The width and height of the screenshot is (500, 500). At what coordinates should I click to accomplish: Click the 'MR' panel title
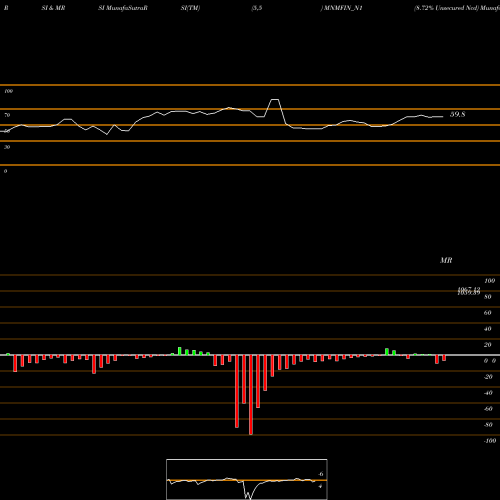[446, 260]
